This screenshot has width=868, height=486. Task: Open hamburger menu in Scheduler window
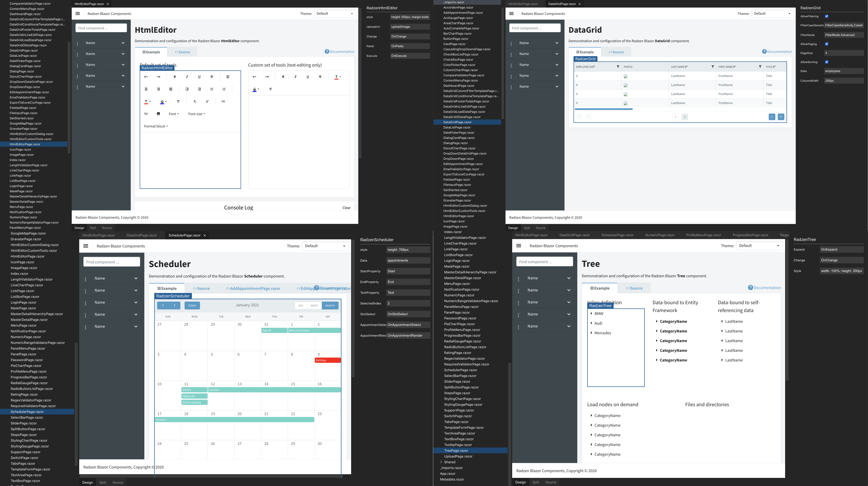(85, 246)
